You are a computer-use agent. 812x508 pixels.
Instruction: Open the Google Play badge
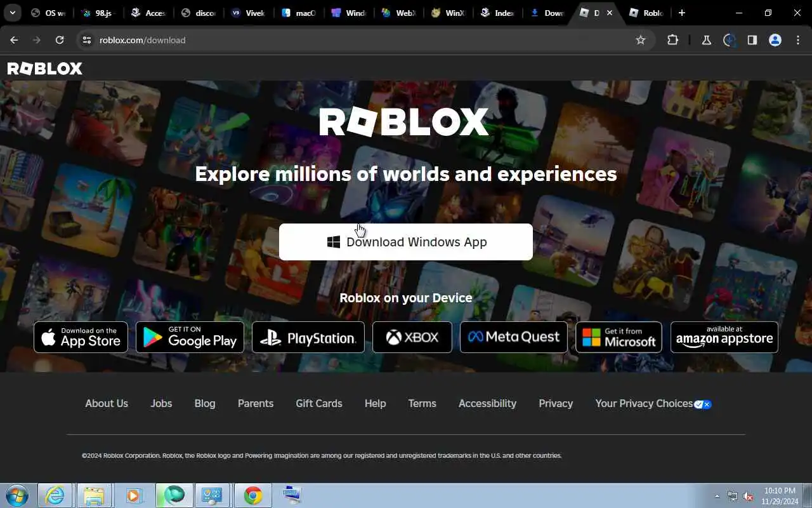(190, 337)
